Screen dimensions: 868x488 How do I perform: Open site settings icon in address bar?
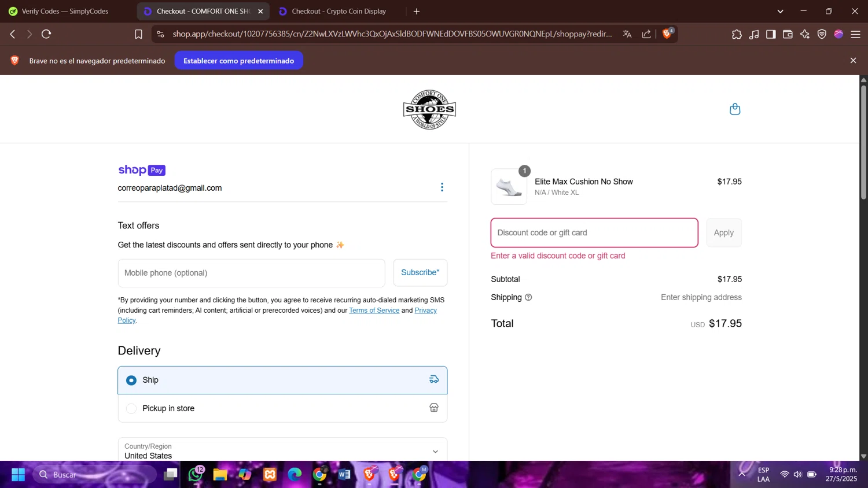(161, 34)
